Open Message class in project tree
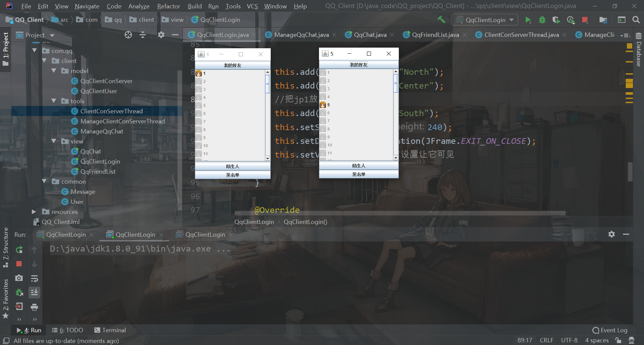The image size is (644, 345). point(83,191)
